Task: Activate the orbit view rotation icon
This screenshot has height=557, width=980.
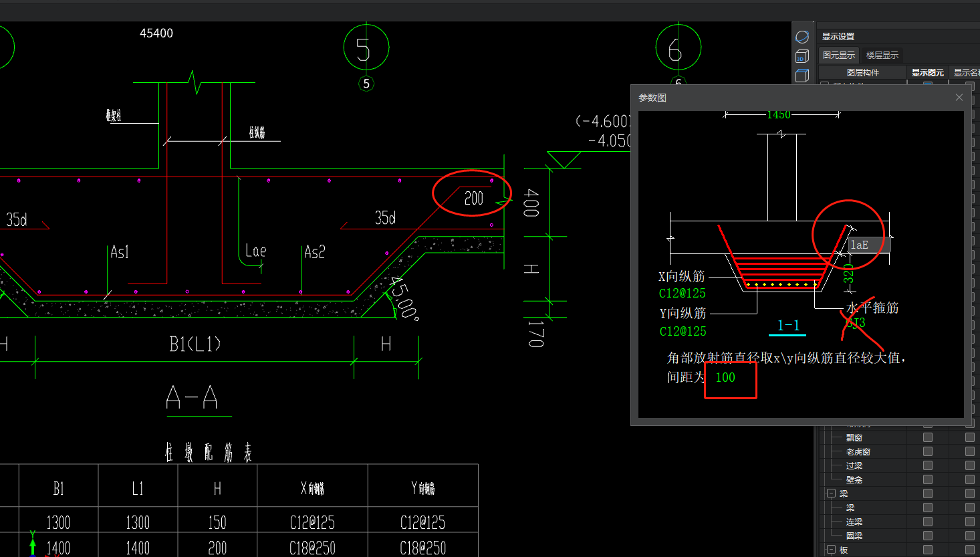Action: (x=802, y=37)
